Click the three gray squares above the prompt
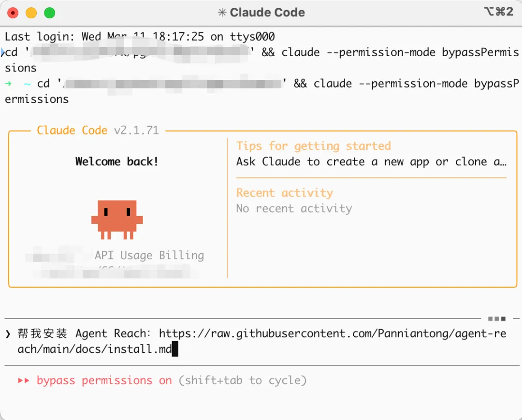Image resolution: width=522 pixels, height=420 pixels. 496,319
